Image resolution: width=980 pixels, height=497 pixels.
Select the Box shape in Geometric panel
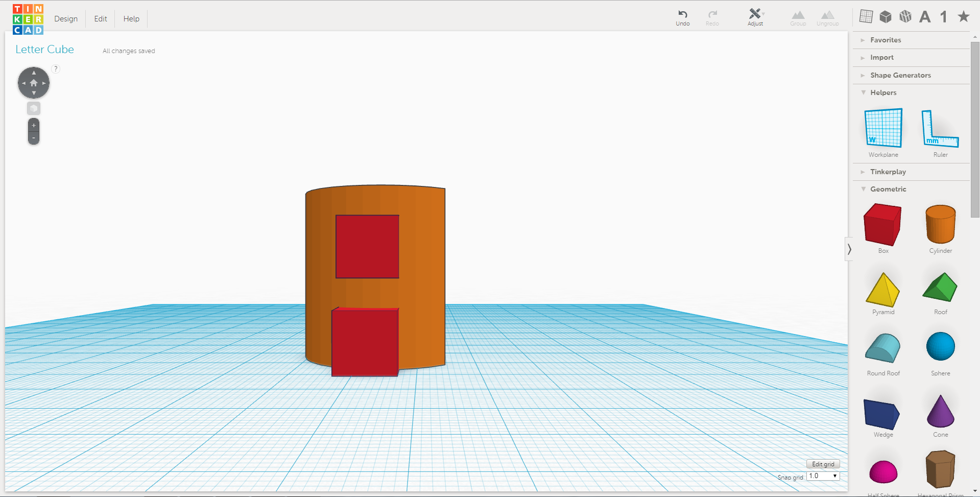[x=882, y=225]
